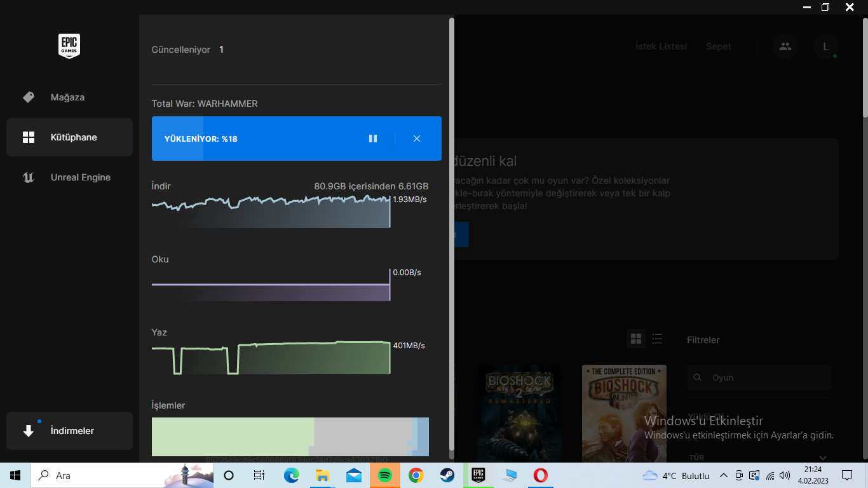The image size is (868, 488).
Task: Launch Google Chrome from the taskbar
Action: point(416,475)
